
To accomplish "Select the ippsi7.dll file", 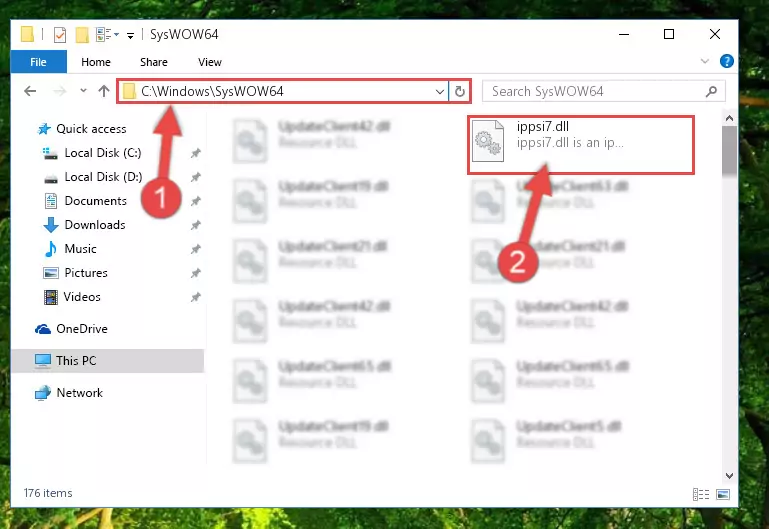I will pyautogui.click(x=581, y=145).
